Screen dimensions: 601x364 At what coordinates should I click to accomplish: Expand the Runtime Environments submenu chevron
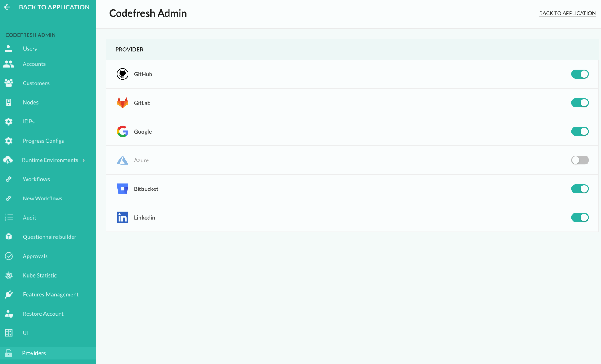tap(83, 160)
